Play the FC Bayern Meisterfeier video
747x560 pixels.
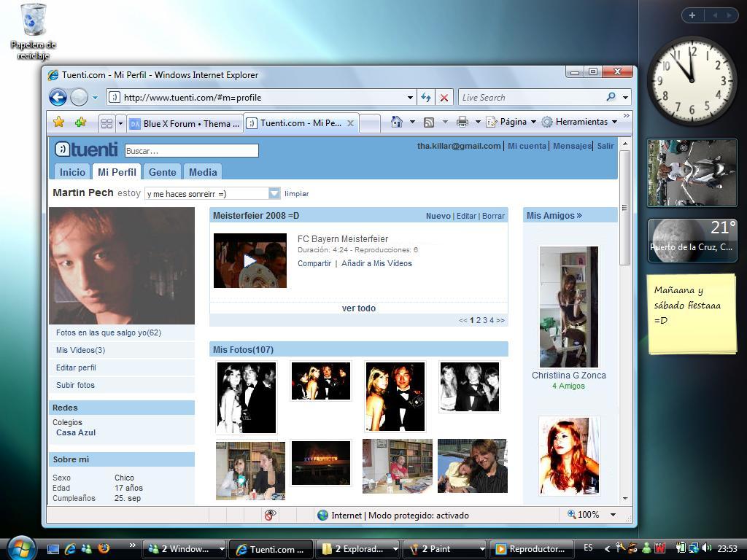click(x=249, y=260)
